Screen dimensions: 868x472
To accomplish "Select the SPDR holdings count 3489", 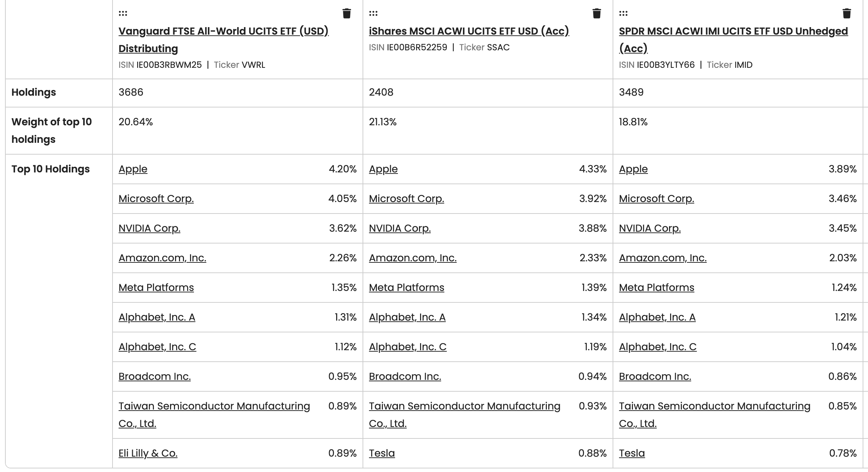I will coord(631,92).
